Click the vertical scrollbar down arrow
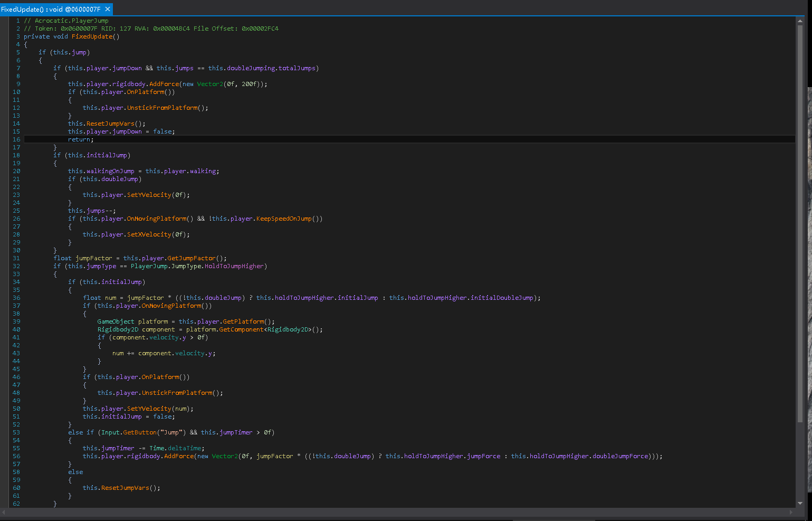This screenshot has height=521, width=812. coord(800,503)
